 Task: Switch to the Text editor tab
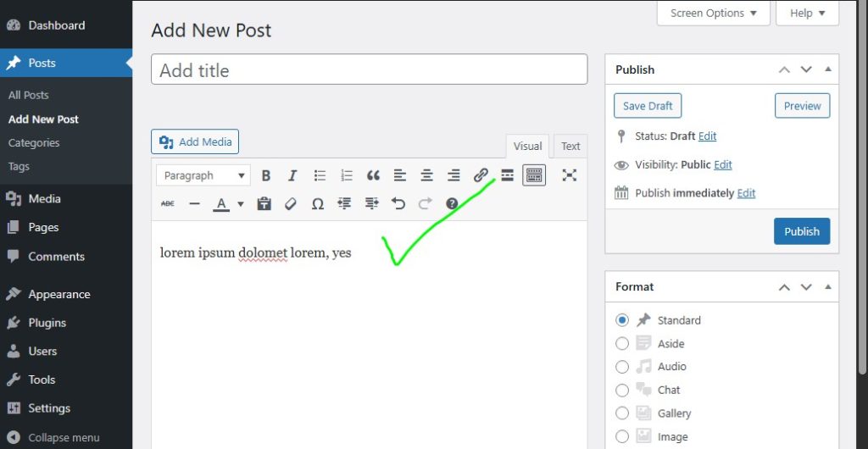click(x=570, y=146)
